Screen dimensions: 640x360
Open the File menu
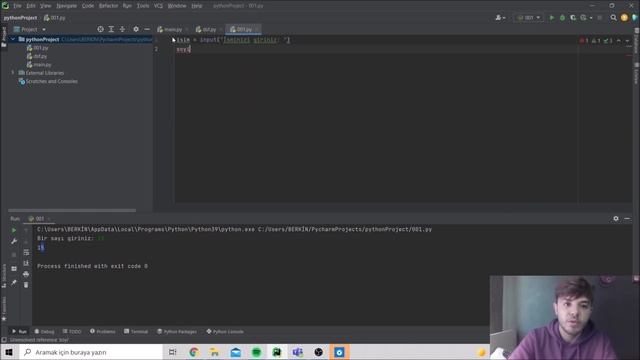pyautogui.click(x=17, y=6)
